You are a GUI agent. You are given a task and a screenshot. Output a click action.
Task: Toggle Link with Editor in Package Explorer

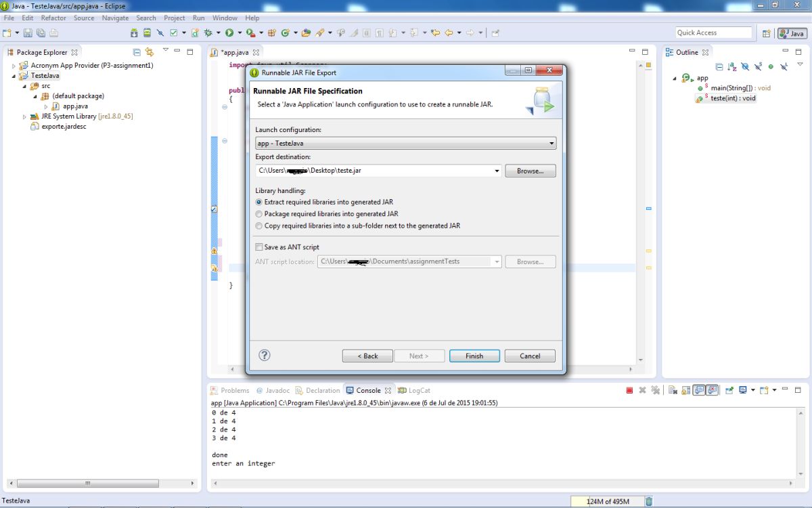point(150,52)
